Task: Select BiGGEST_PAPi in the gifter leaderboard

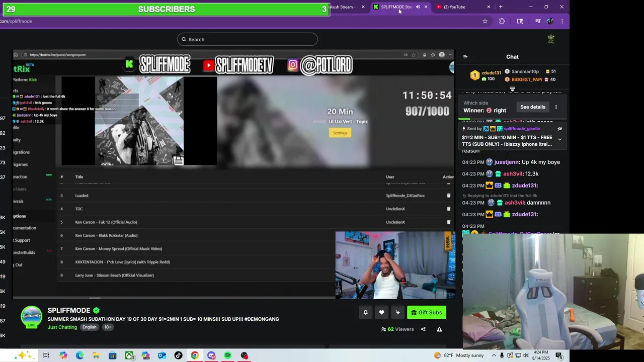Action: [x=527, y=79]
